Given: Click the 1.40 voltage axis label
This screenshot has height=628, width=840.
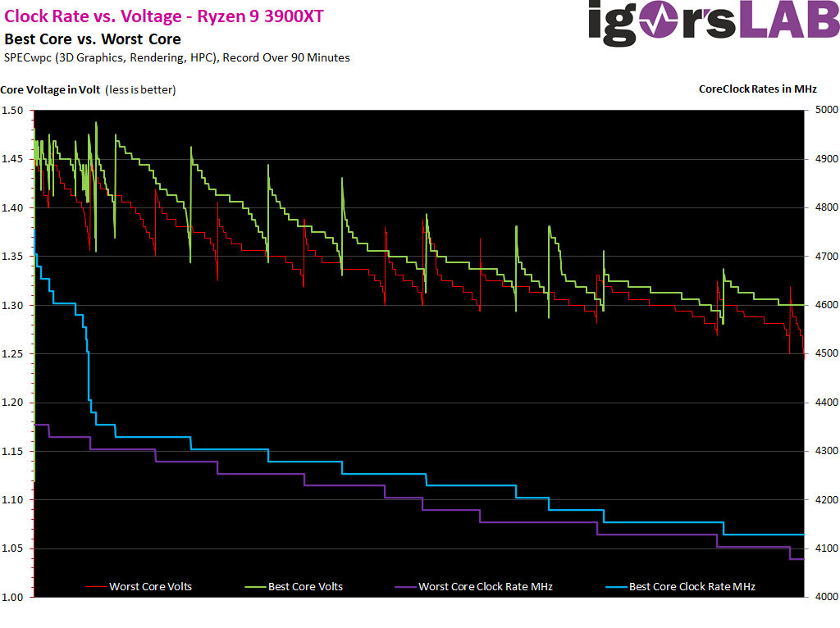Looking at the screenshot, I should [12, 207].
